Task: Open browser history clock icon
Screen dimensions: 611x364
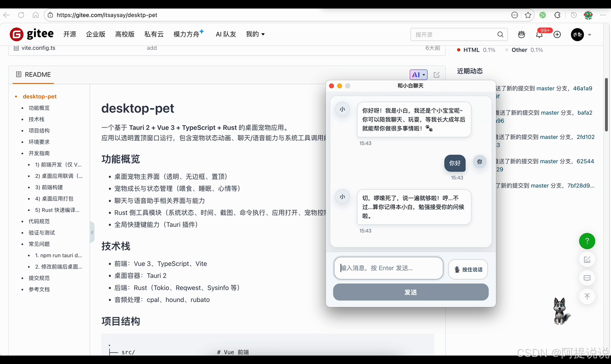Action: 573,15
